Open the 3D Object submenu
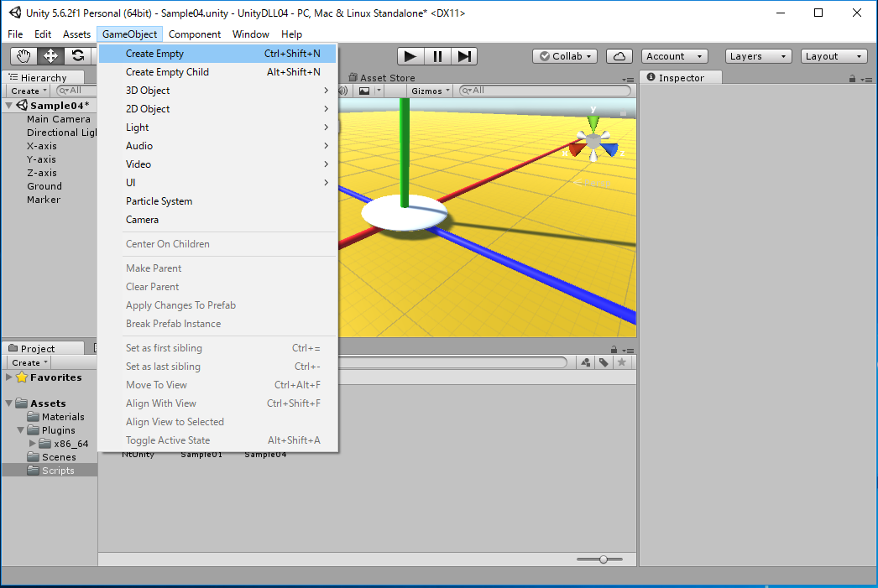This screenshot has width=878, height=588. 148,91
